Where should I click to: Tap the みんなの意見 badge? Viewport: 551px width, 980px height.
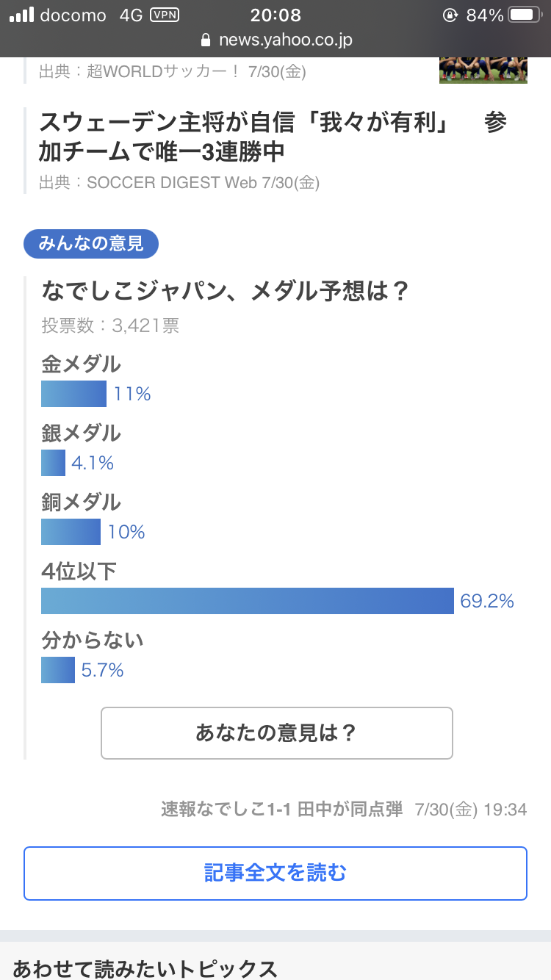click(x=91, y=244)
